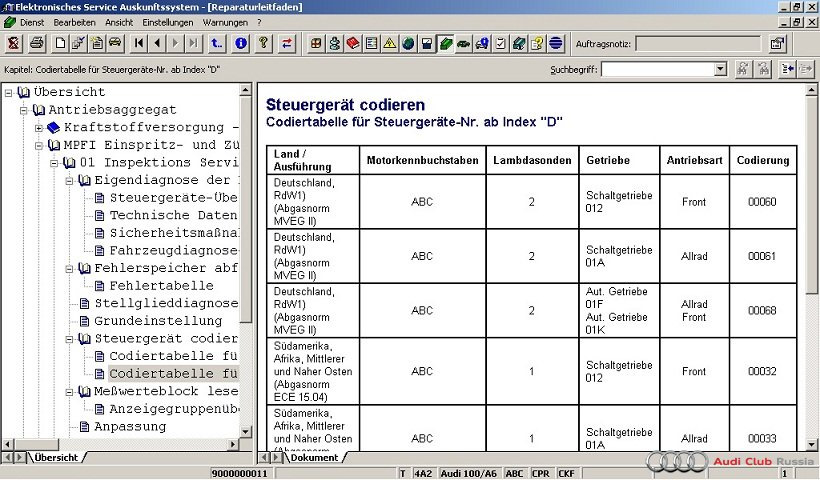Collapse the 01 Inspektions Servi node

pos(54,163)
